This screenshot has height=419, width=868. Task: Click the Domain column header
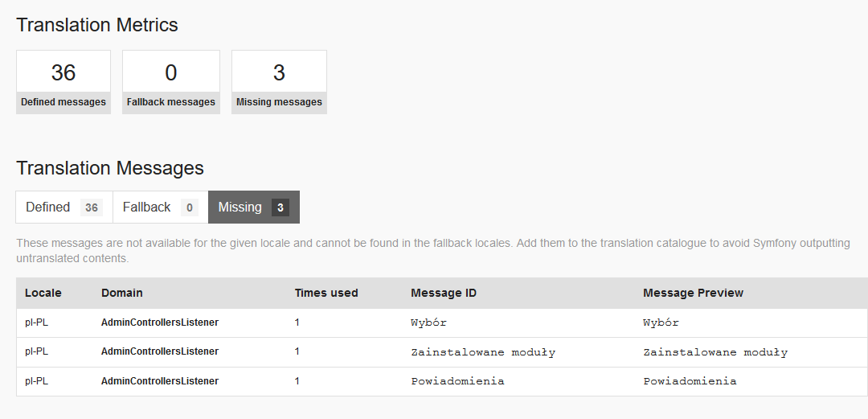122,293
